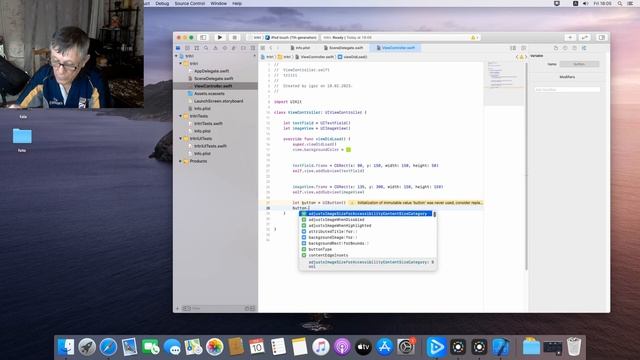This screenshot has height=360, width=640.
Task: Open the Source Control navigator icon
Action: tap(187, 48)
